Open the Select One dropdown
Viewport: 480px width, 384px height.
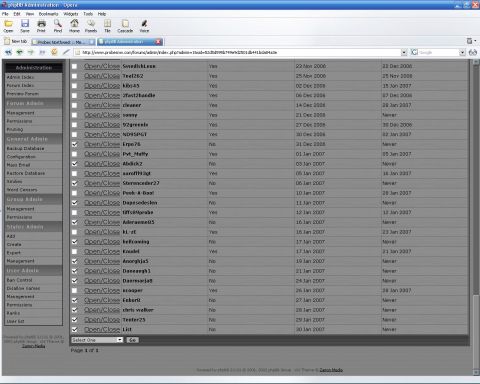click(97, 340)
